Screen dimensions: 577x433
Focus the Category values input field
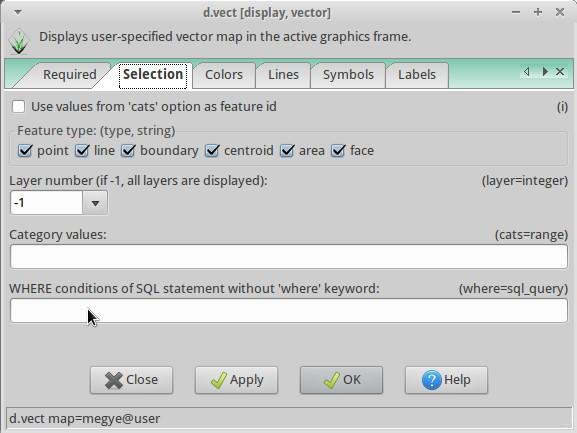(289, 256)
